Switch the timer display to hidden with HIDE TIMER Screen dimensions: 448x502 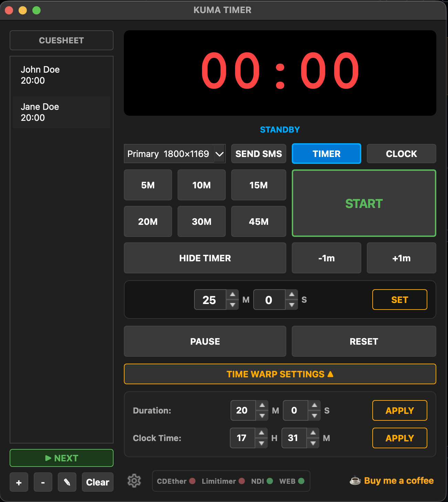(205, 258)
